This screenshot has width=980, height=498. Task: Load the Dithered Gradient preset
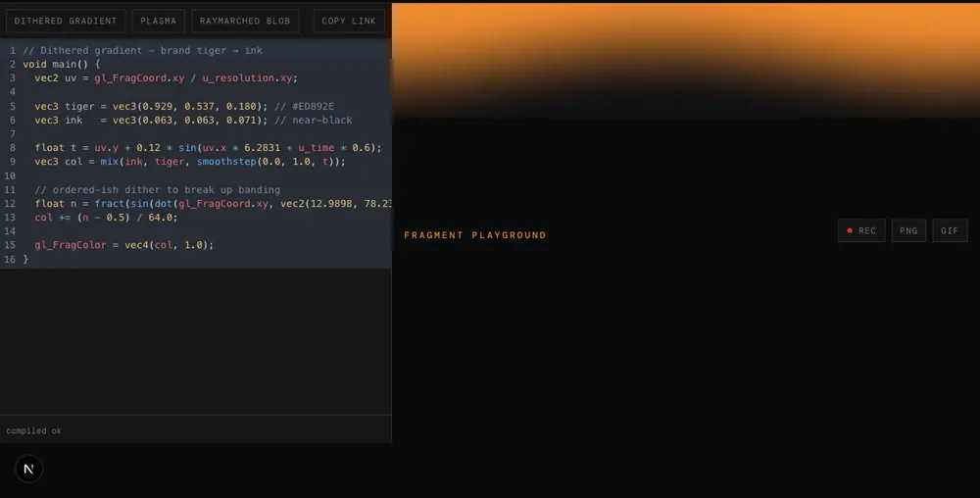tap(66, 21)
